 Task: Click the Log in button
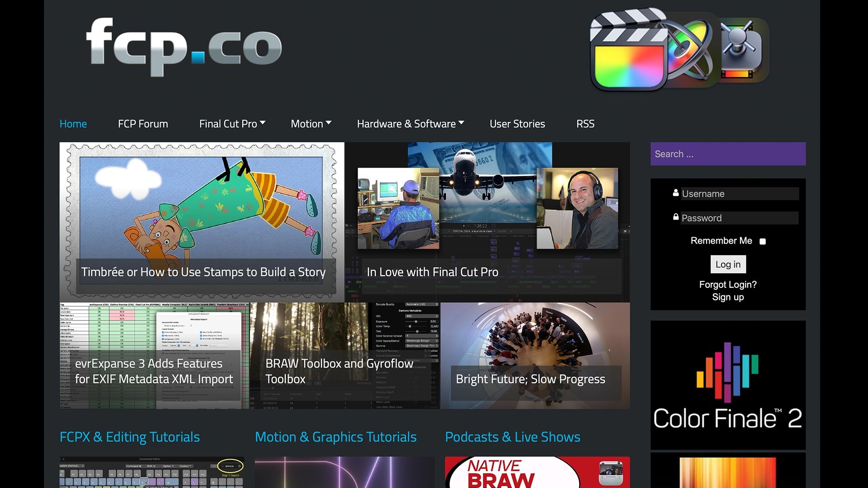pyautogui.click(x=727, y=264)
